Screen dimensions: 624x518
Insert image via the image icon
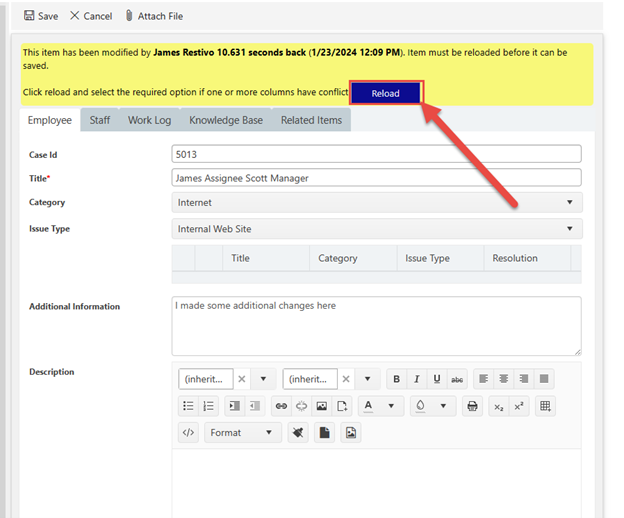point(322,406)
